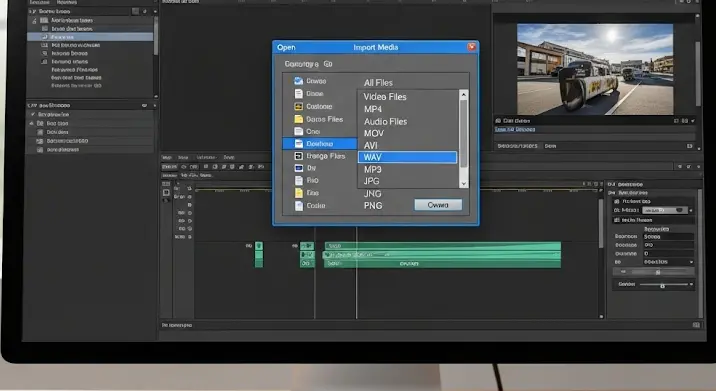
Task: Click the car street preview image
Action: click(x=595, y=69)
